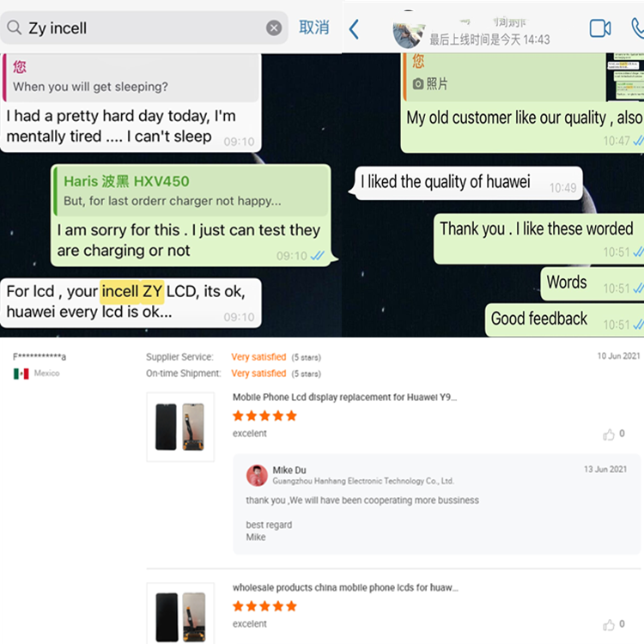This screenshot has width=644, height=644.
Task: Open 'wholesale products china mobile phone lcds' link
Action: pos(345,587)
